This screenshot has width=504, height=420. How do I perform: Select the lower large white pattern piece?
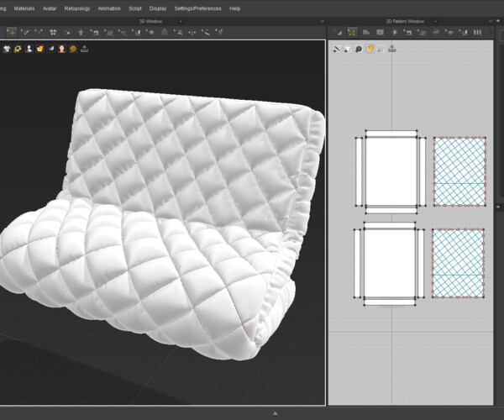[x=390, y=264]
